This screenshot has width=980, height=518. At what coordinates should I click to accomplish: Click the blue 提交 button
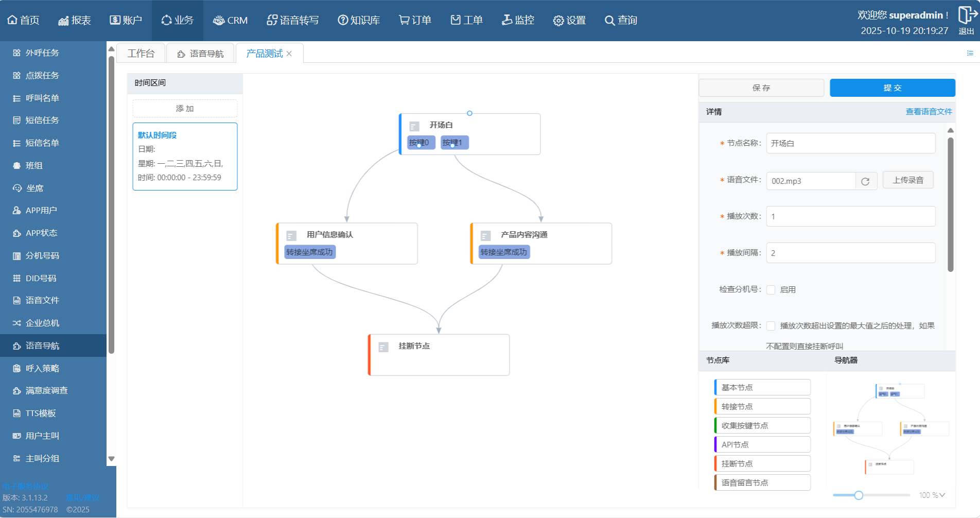[x=892, y=88]
